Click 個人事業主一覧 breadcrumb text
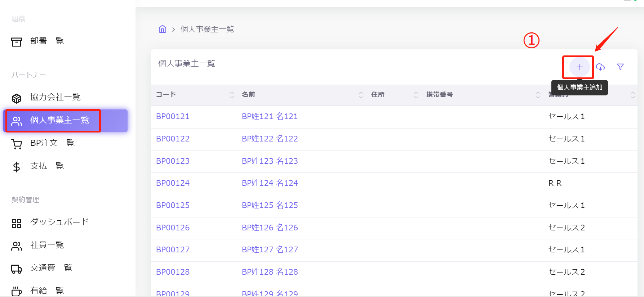 pos(207,29)
